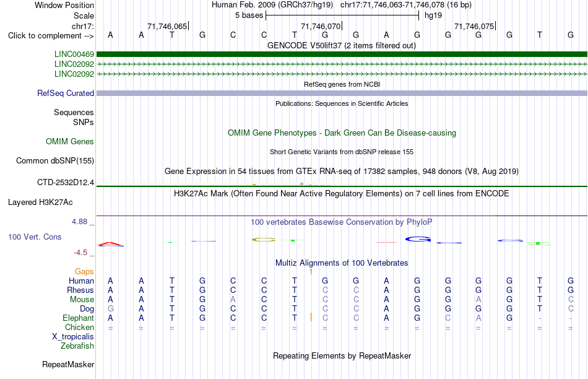Click the 71,746,065 position marker
588x379 pixels.
(167, 26)
